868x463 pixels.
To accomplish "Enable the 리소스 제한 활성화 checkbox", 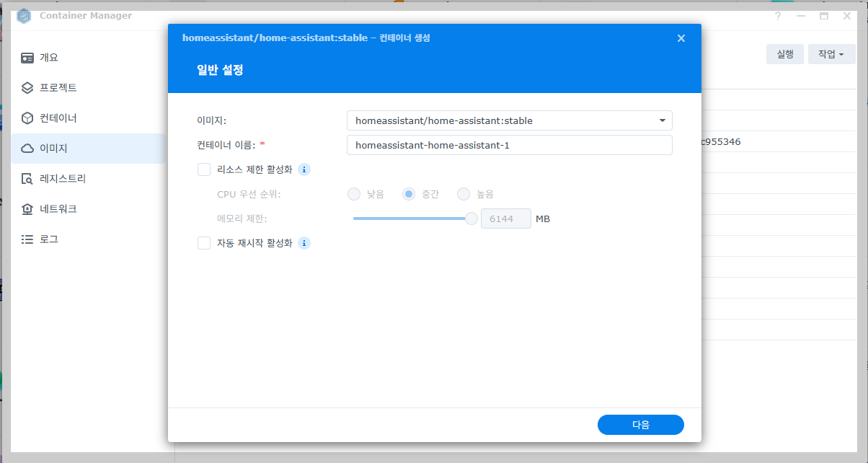I will (204, 170).
